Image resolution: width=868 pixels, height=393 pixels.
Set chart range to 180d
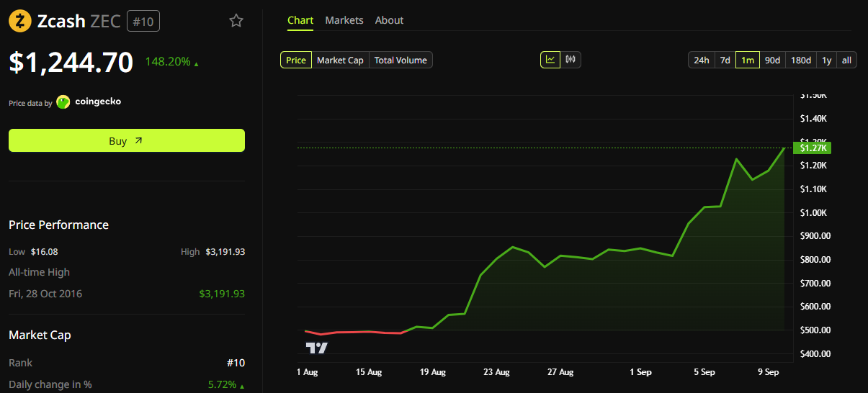[x=800, y=60]
